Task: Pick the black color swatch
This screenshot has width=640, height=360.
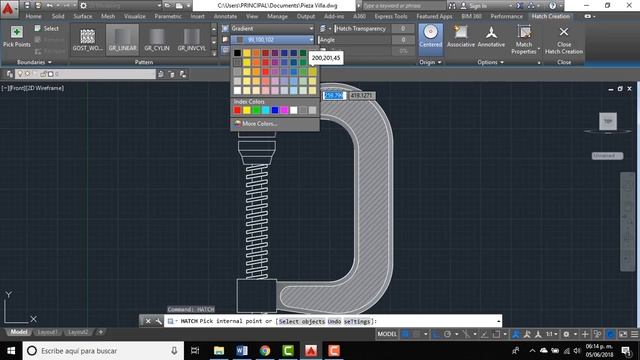Action: 237,53
